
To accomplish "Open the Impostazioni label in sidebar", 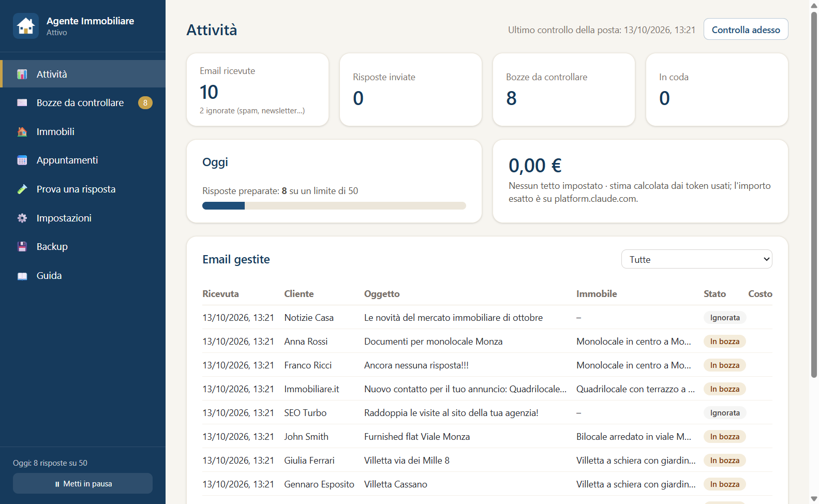I will pyautogui.click(x=64, y=218).
